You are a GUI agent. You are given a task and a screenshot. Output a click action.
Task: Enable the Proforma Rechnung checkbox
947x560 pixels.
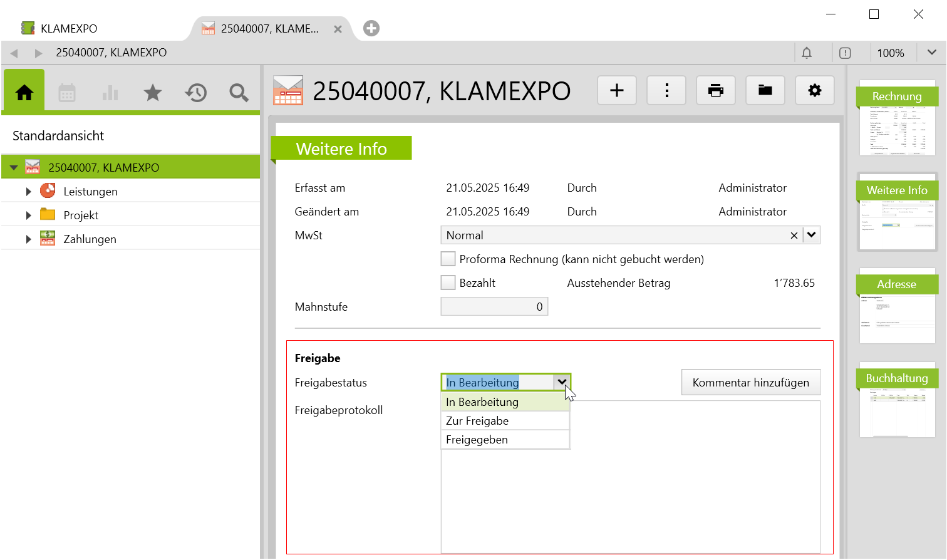tap(448, 259)
